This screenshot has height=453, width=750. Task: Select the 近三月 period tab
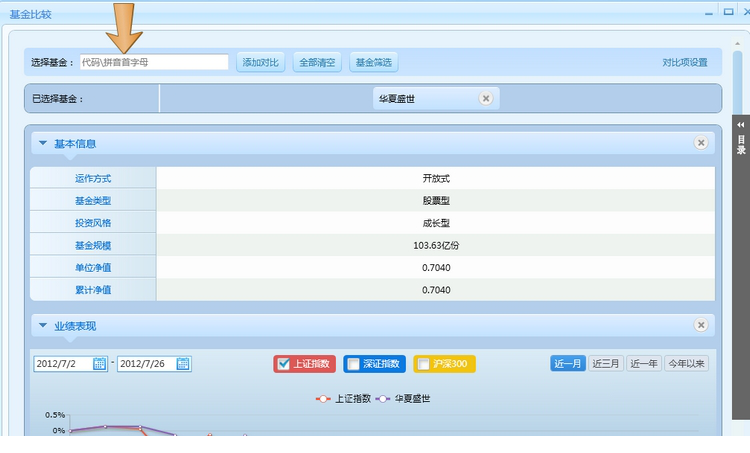606,364
